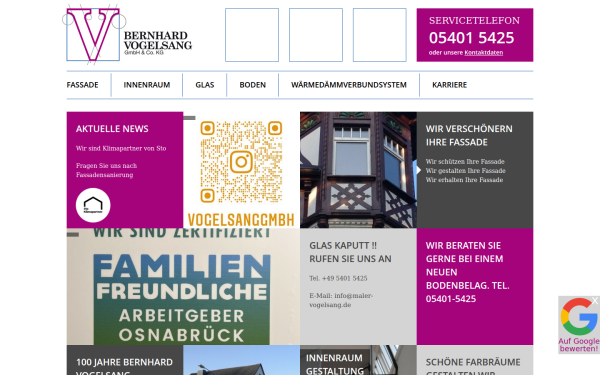Click the white arrow on facade tile

click(x=419, y=170)
